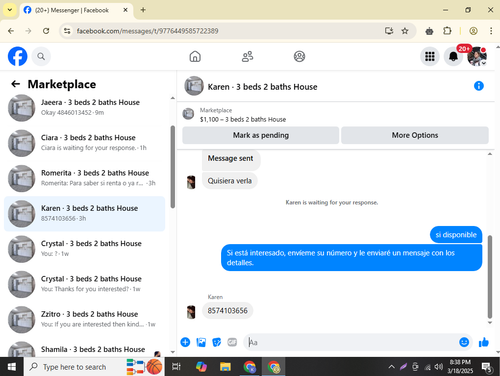This screenshot has width=500, height=376.
Task: Click the taskbar search box
Action: click(94, 367)
